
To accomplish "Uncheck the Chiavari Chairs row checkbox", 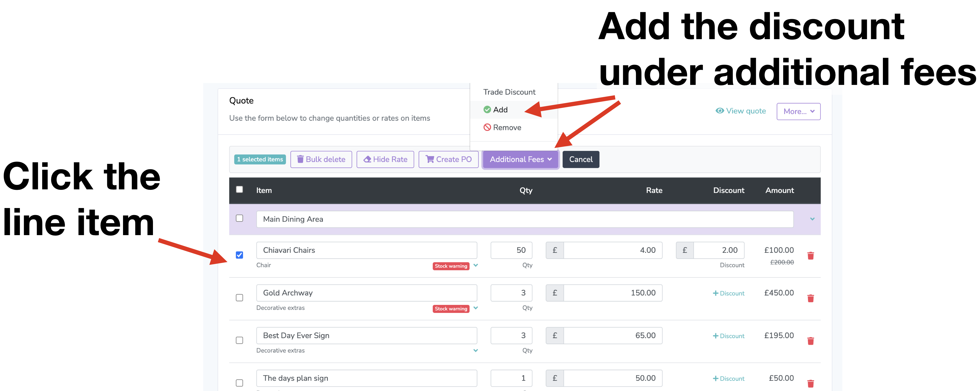I will (x=239, y=255).
